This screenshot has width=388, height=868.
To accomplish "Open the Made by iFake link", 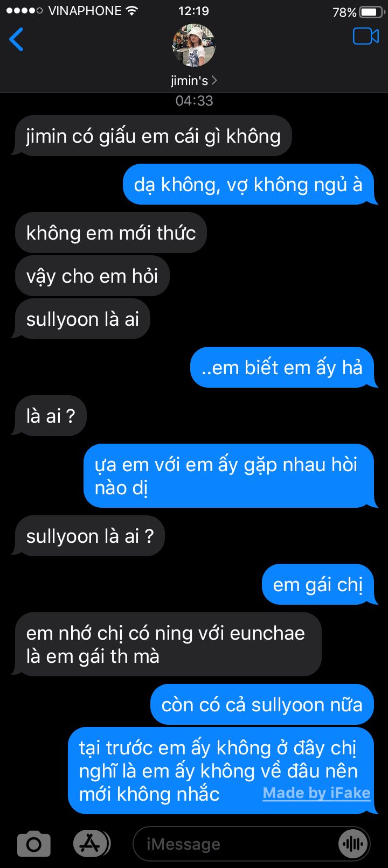I will click(316, 793).
